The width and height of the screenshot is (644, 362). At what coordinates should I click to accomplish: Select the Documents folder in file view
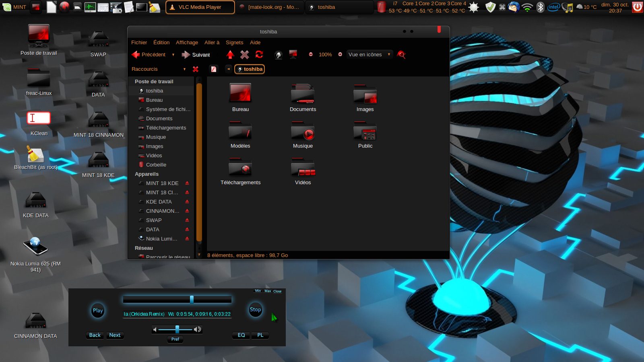click(303, 98)
